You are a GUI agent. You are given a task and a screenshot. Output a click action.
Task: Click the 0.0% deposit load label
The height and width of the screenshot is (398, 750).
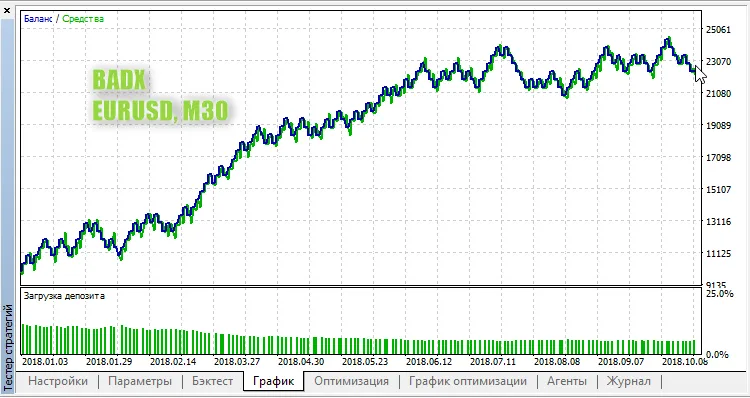[717, 354]
